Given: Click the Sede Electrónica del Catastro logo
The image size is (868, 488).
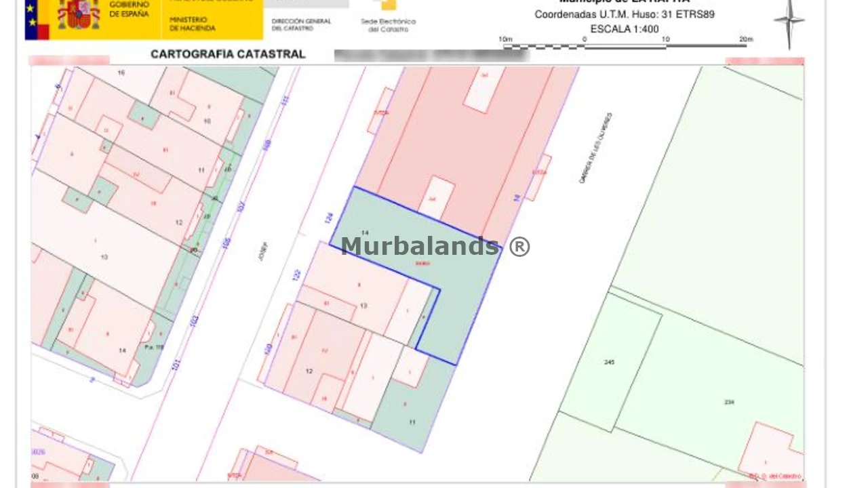Looking at the screenshot, I should (x=388, y=16).
